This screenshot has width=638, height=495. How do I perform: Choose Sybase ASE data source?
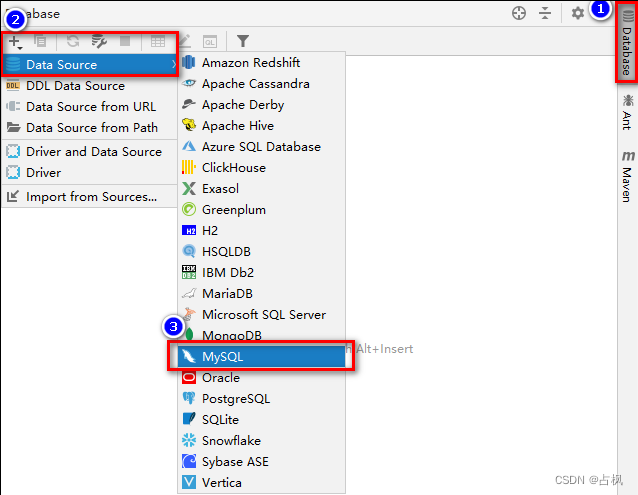[262, 462]
